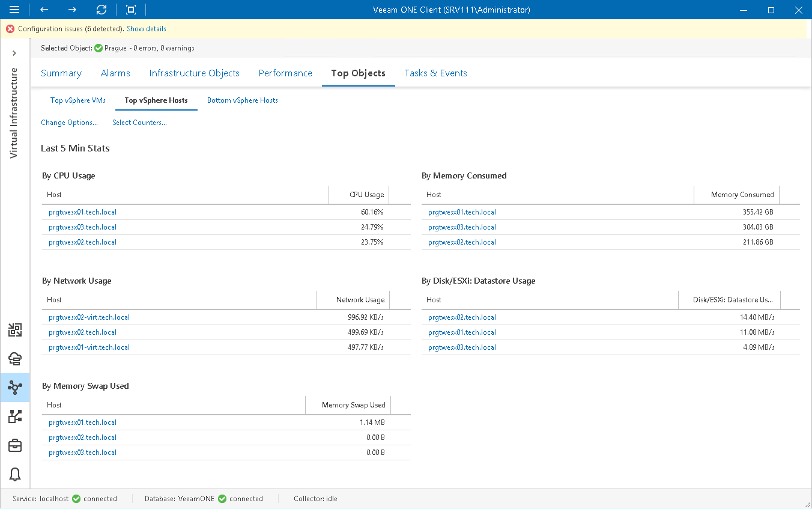Open the alarm bell sidebar icon

coord(15,474)
